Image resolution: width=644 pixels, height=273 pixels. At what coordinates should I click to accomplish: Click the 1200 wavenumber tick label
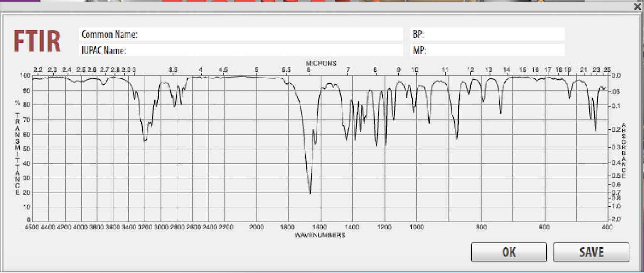coord(384,227)
